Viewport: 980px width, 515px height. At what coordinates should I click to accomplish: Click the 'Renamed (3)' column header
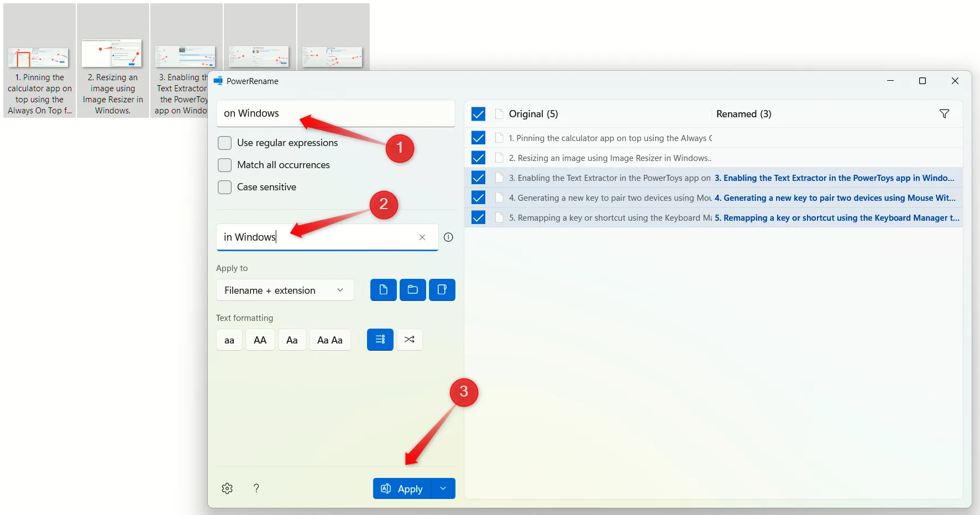click(x=743, y=114)
